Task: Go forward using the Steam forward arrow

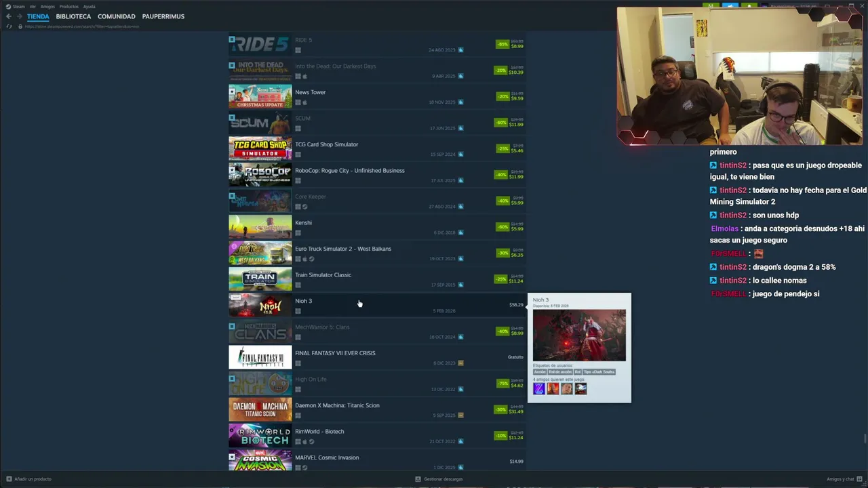Action: point(19,16)
